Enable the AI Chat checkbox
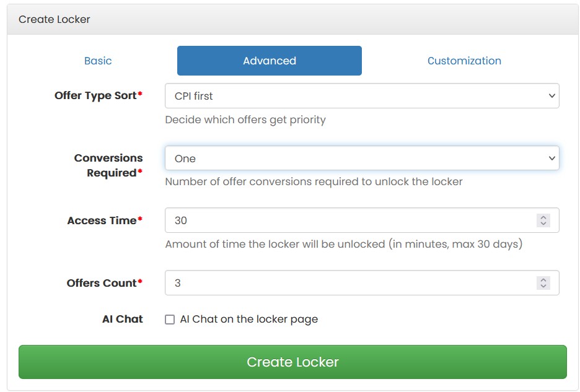The height and width of the screenshot is (392, 580). [170, 320]
